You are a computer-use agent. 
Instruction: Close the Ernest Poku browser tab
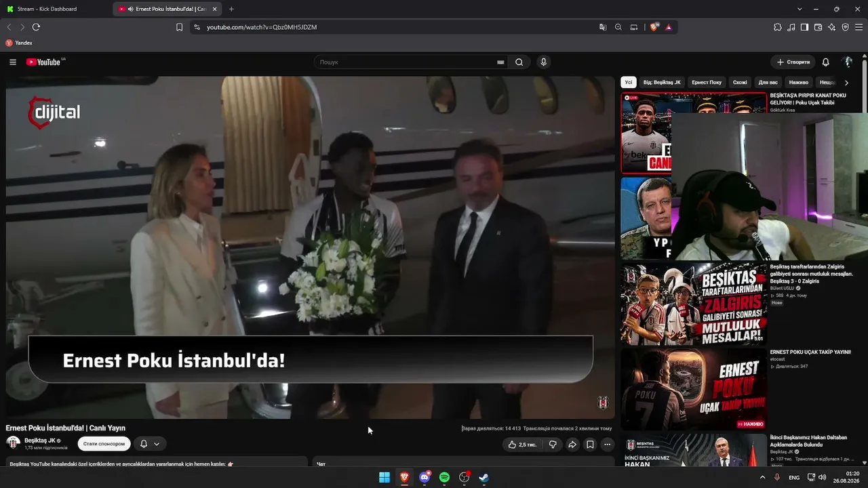point(215,9)
